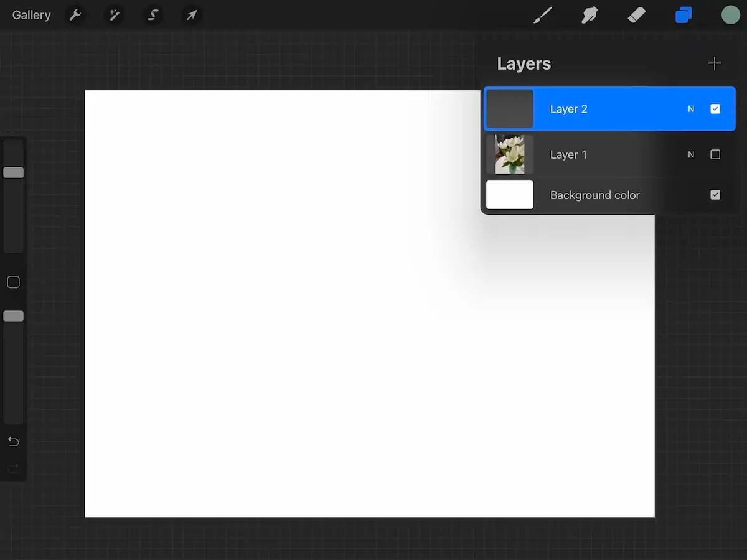
Task: Tap Layer 2 name to open layer options
Action: [568, 108]
